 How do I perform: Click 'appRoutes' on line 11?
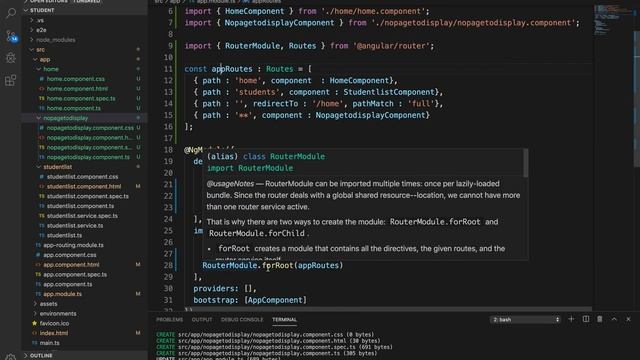(232, 69)
